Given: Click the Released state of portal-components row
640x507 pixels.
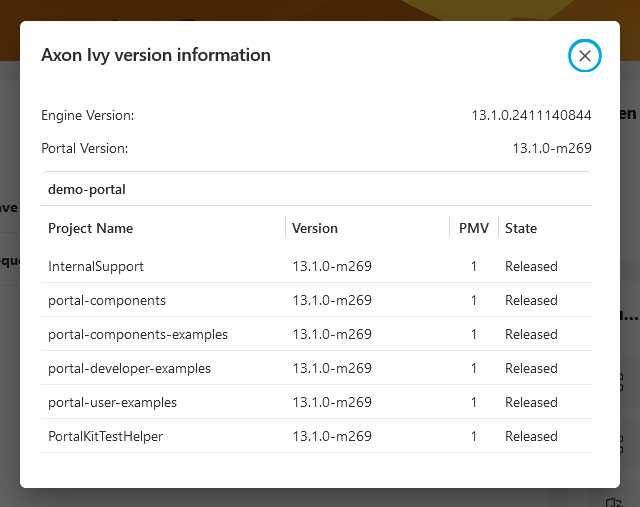Looking at the screenshot, I should coord(531,300).
